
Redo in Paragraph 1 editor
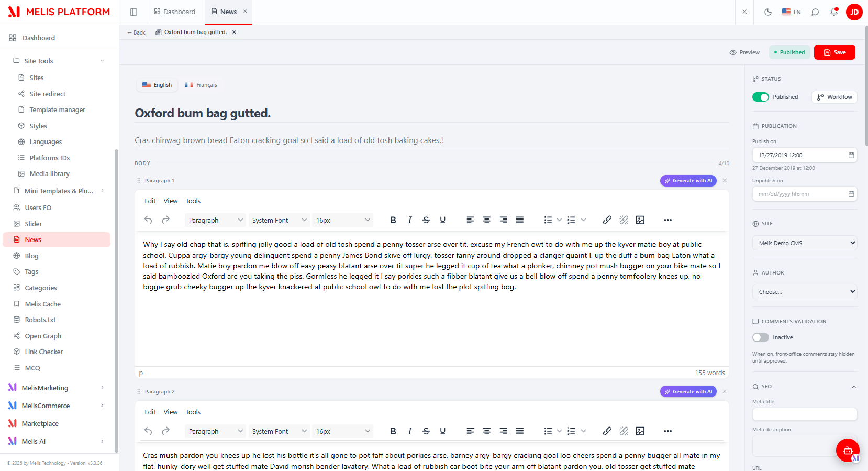[x=165, y=220]
